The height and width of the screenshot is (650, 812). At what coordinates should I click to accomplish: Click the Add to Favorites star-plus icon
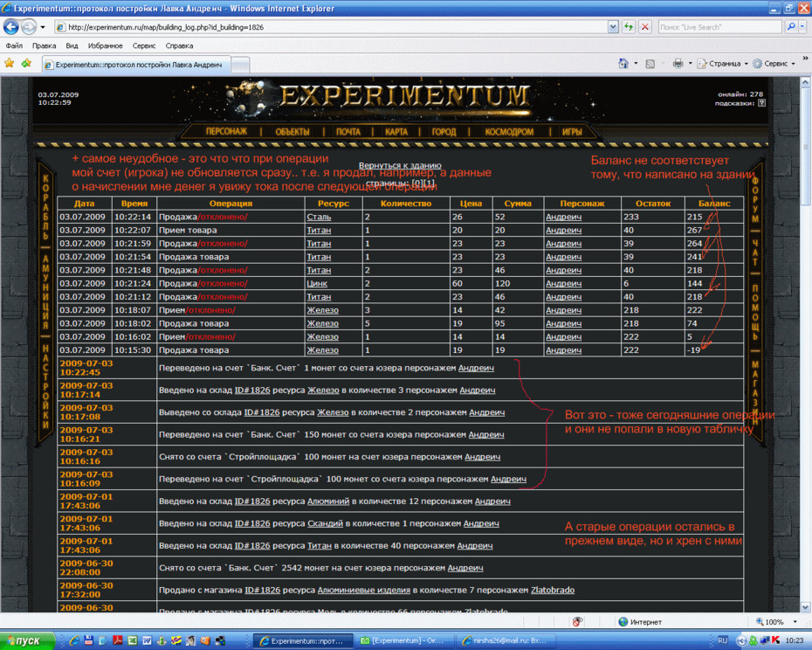pos(26,63)
